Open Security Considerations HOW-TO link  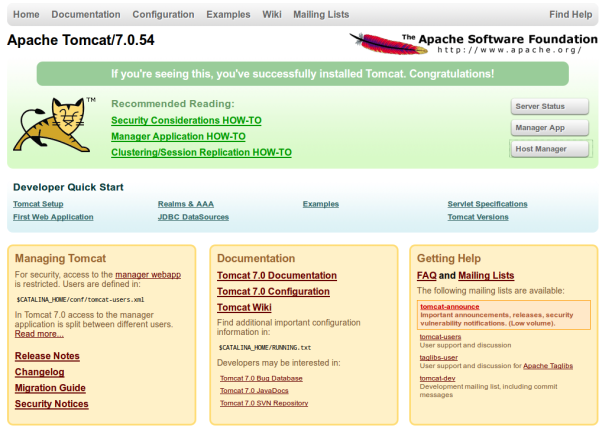click(186, 120)
